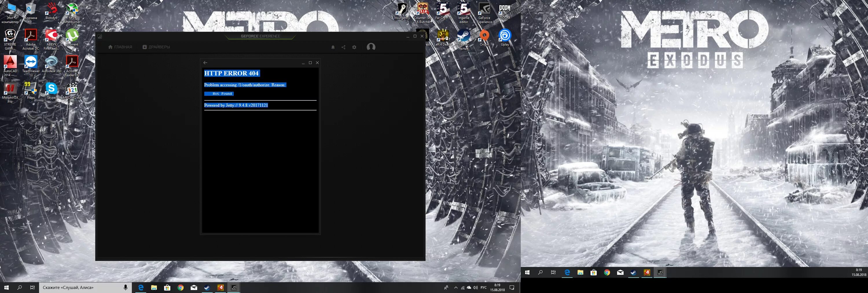Minimize the HTTP error login dialog
The image size is (868, 293).
(303, 63)
